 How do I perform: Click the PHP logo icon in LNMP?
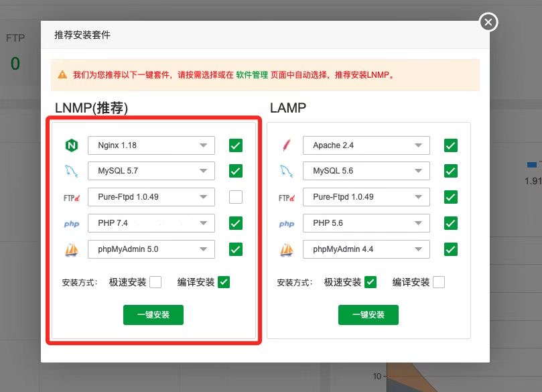coord(72,224)
